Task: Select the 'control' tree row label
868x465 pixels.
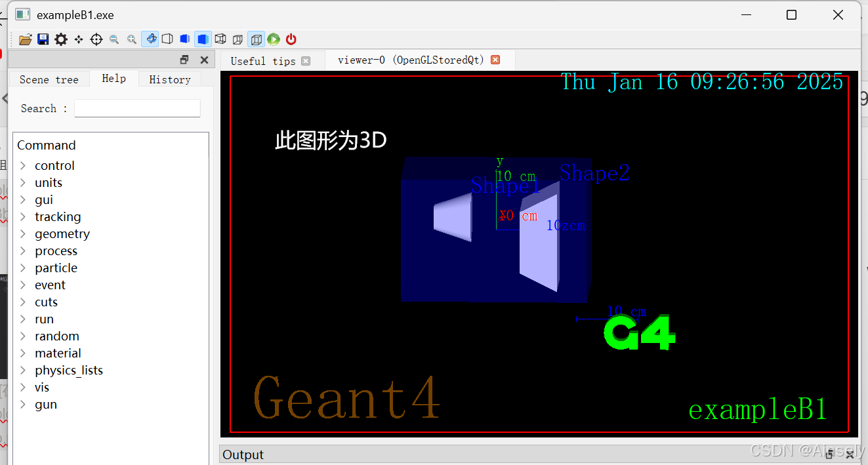Action: 54,165
